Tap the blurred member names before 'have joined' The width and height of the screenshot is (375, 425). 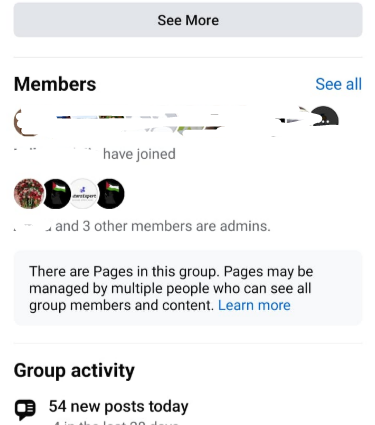(57, 154)
